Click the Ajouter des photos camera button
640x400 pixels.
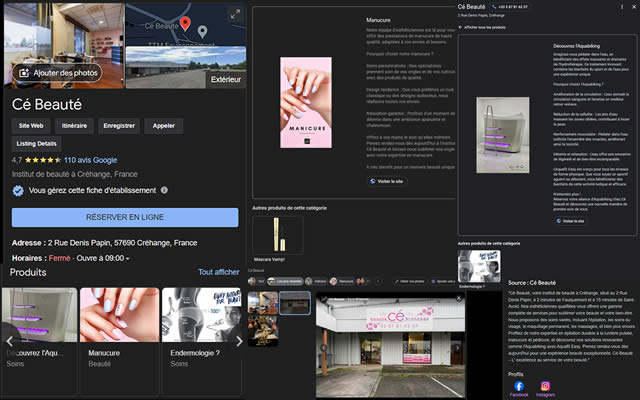tap(57, 73)
